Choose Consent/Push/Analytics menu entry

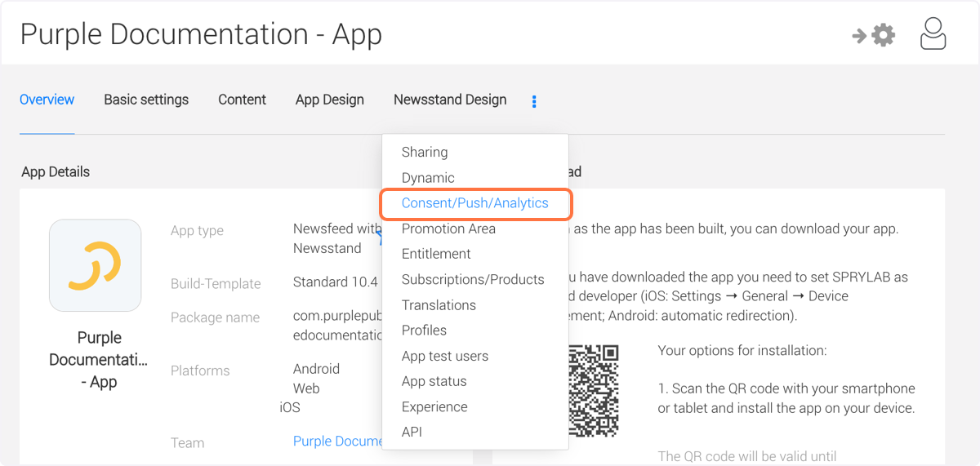pyautogui.click(x=475, y=203)
